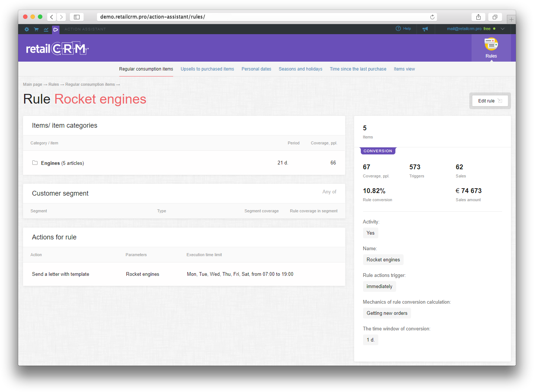Click the 573 Triggers value
Image resolution: width=534 pixels, height=392 pixels.
pos(415,167)
